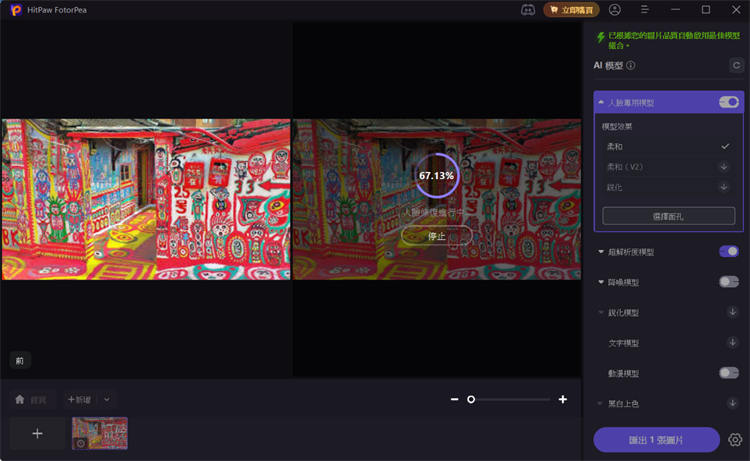Click the minus zoom out icon
Image resolution: width=750 pixels, height=461 pixels.
click(454, 399)
